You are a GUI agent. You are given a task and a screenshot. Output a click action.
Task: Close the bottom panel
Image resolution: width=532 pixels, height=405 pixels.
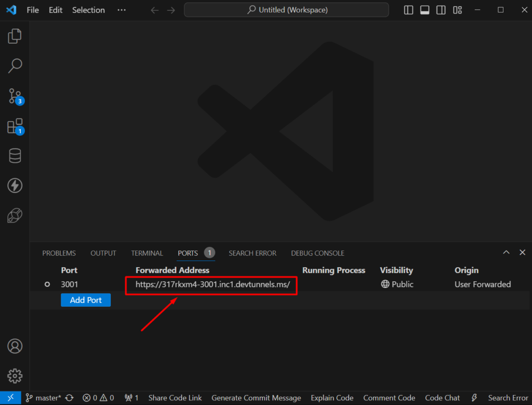coord(523,253)
